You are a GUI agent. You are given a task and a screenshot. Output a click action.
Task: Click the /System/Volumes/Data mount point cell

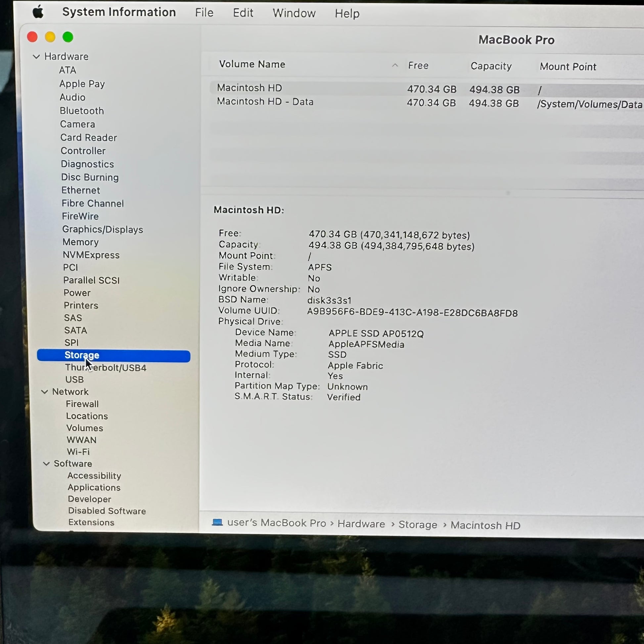(x=589, y=104)
